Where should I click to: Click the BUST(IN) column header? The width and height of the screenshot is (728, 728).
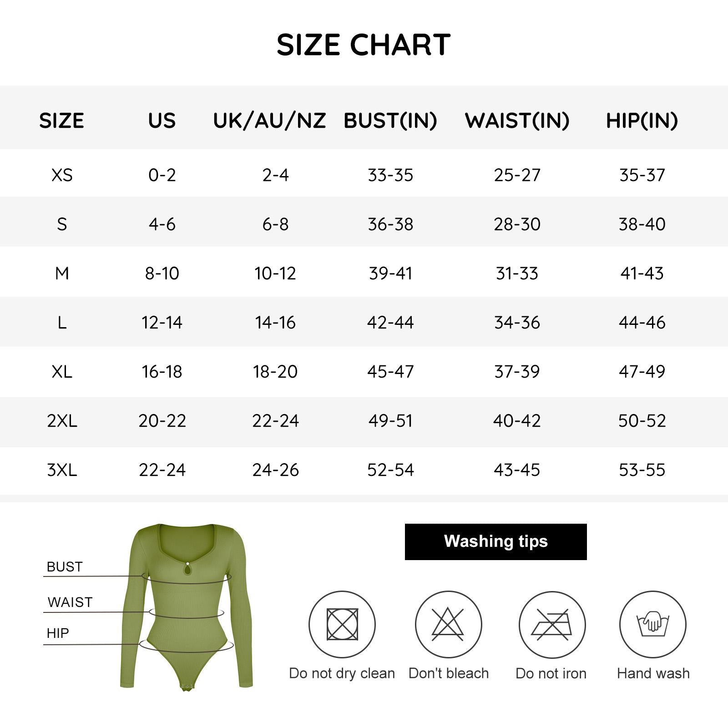pyautogui.click(x=390, y=121)
